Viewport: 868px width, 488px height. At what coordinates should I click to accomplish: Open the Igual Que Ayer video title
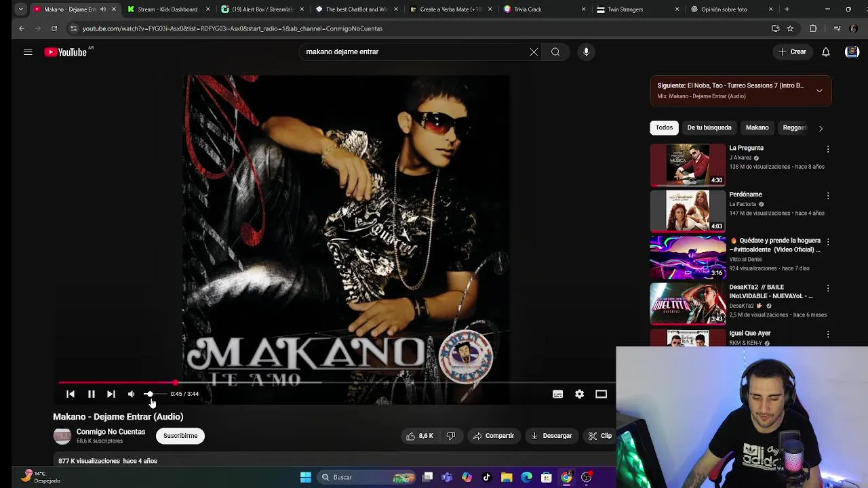(749, 333)
